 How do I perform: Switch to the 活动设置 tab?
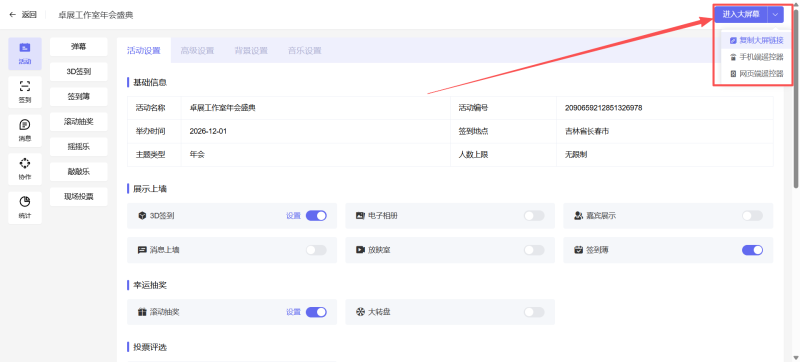click(144, 50)
